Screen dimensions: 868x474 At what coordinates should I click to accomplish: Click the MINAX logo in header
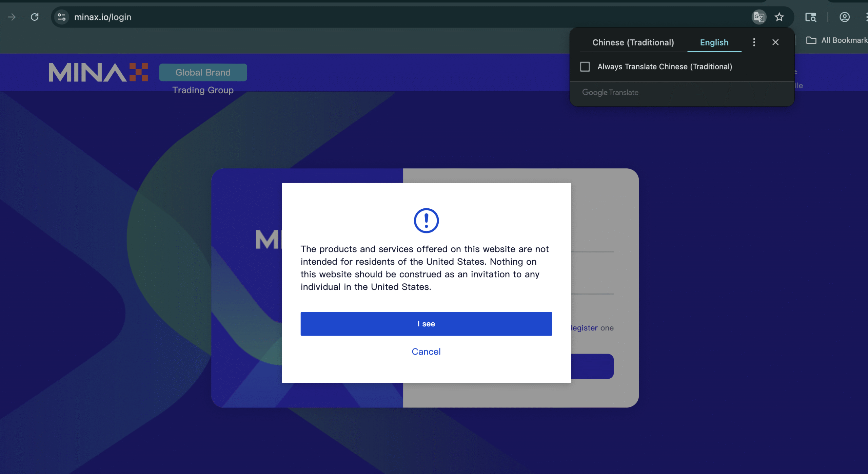pos(98,72)
